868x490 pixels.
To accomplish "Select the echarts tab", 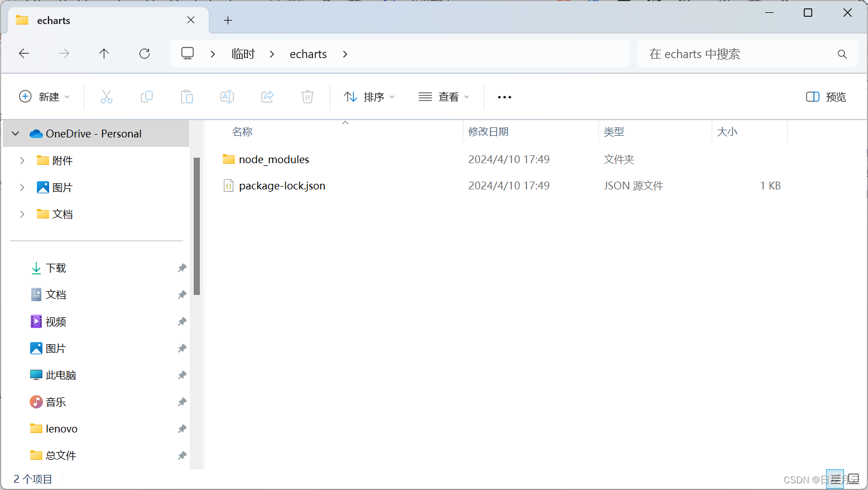I will tap(108, 21).
